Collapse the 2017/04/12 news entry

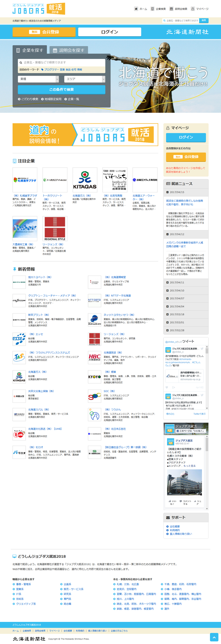(x=186, y=234)
